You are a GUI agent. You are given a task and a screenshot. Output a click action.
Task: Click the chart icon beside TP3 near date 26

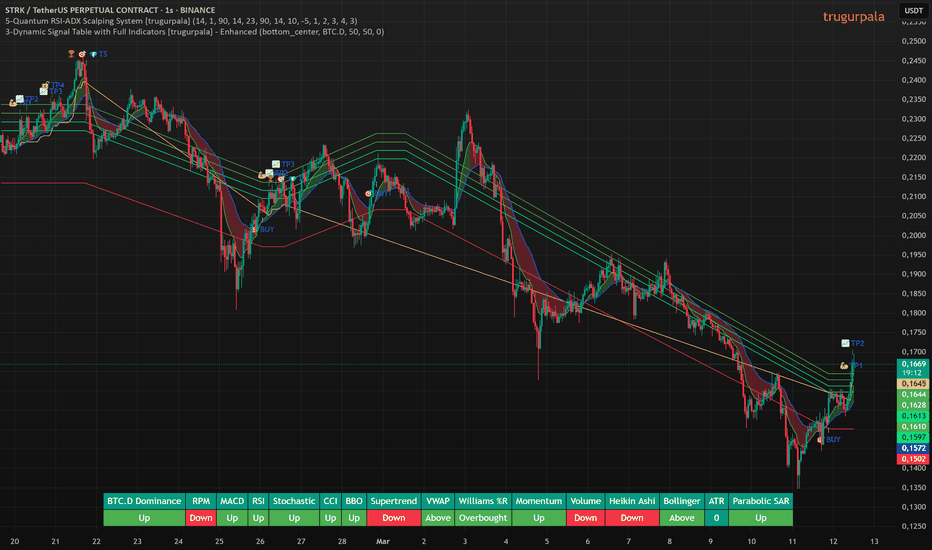tap(276, 164)
